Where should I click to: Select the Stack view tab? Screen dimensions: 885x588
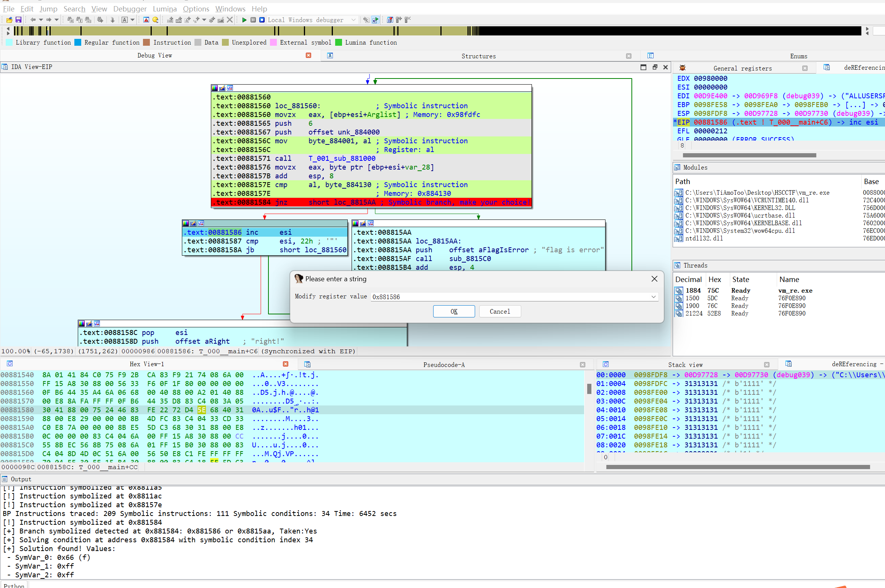point(685,365)
